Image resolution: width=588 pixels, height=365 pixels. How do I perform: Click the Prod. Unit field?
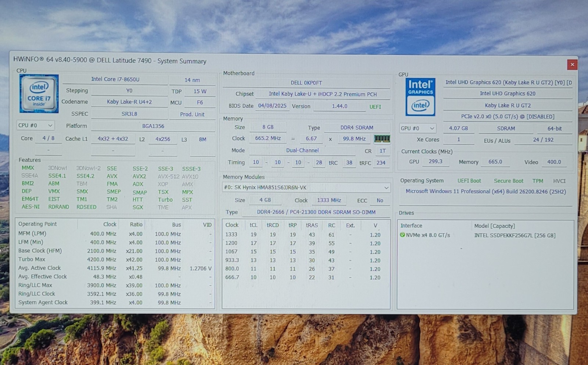[x=192, y=114]
